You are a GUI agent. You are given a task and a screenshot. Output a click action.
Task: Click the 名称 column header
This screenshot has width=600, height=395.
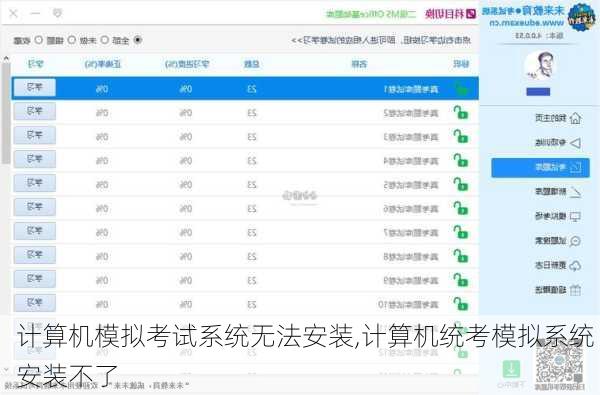click(359, 64)
